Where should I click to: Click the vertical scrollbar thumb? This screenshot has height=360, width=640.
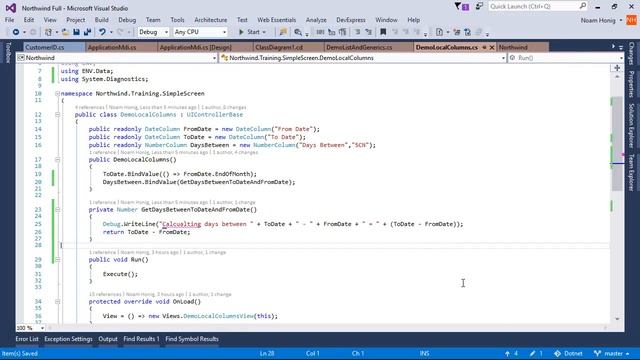tap(617, 144)
